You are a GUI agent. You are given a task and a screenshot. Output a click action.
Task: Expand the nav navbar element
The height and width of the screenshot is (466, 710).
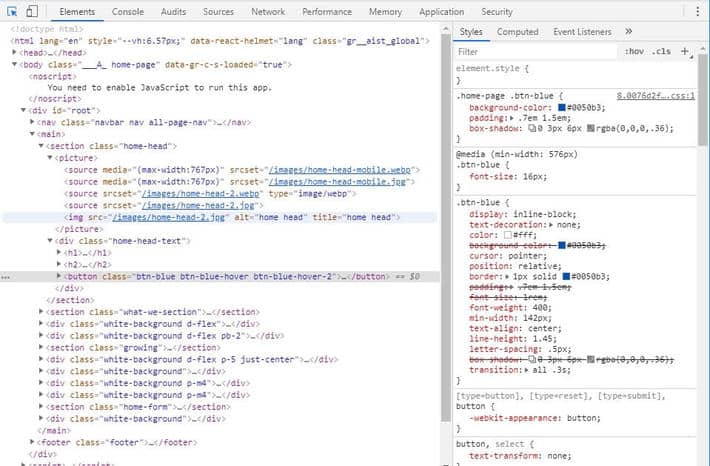pos(32,122)
